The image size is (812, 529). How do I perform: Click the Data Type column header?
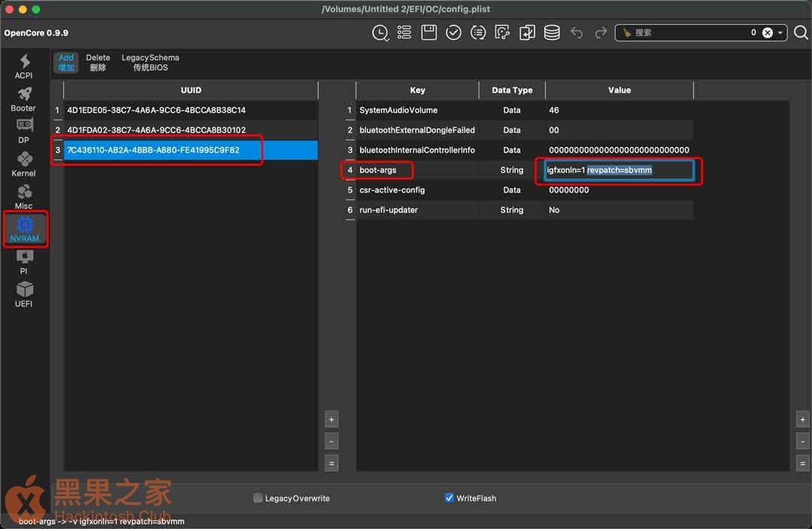tap(512, 90)
